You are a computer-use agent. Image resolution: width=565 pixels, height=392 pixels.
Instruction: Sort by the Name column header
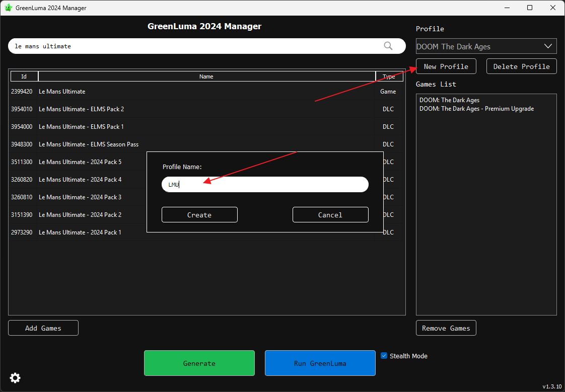click(206, 76)
